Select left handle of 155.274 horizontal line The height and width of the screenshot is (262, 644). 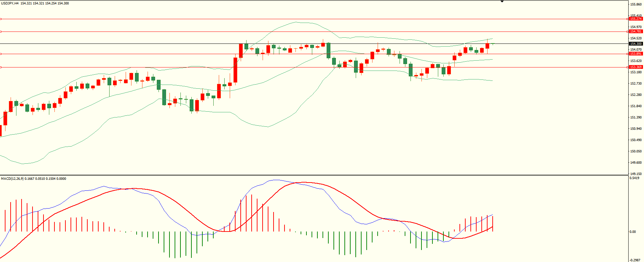coord(1,19)
